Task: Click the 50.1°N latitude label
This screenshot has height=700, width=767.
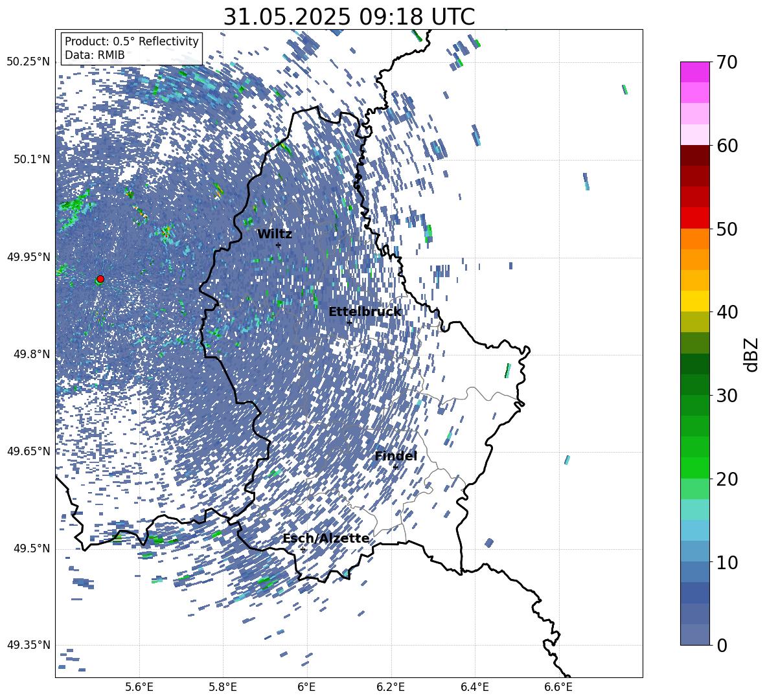Action: 32,159
